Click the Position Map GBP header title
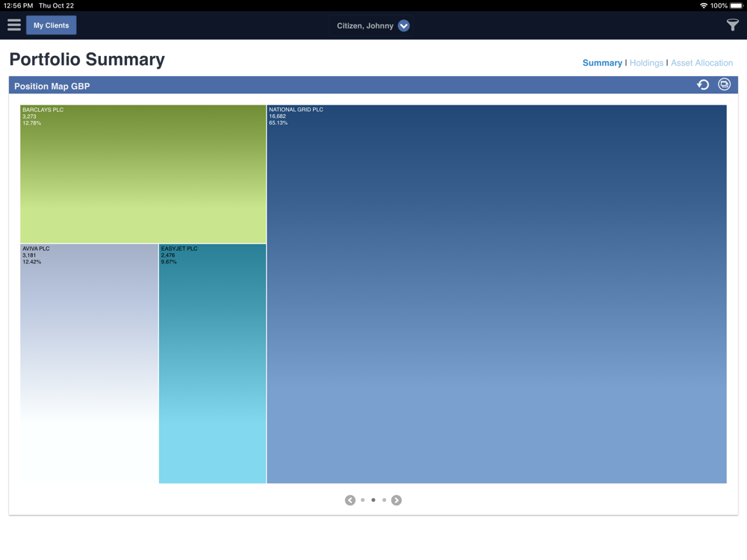Image resolution: width=747 pixels, height=560 pixels. tap(52, 86)
